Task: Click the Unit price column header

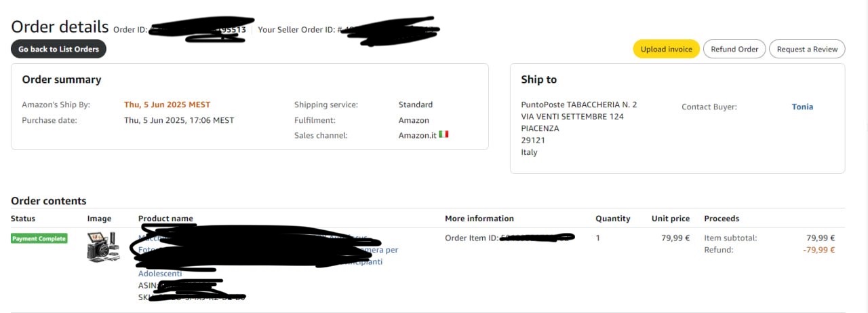Action: (671, 219)
